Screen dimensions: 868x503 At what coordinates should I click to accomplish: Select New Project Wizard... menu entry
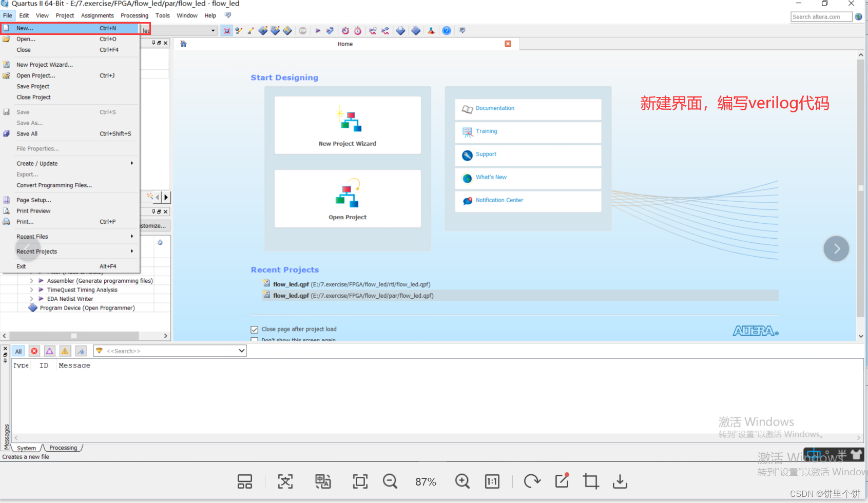pos(70,65)
